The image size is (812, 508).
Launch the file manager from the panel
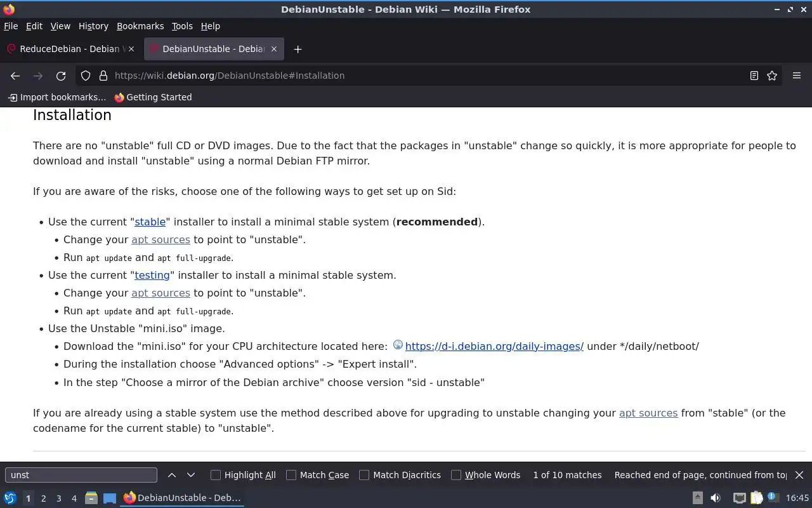[91, 498]
